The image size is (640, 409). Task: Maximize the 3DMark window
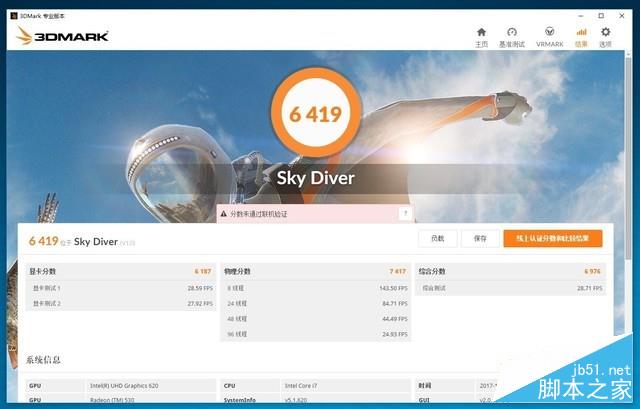point(601,16)
